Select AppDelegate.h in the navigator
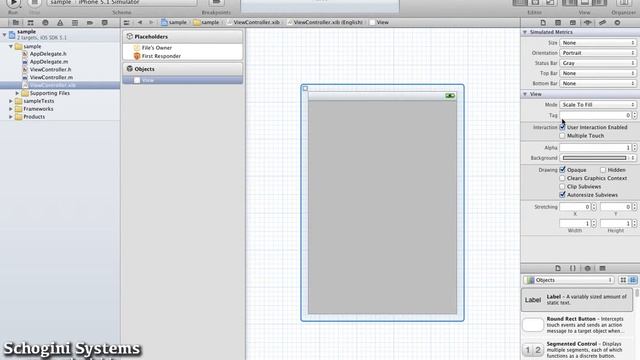This screenshot has width=640, height=360. point(48,54)
